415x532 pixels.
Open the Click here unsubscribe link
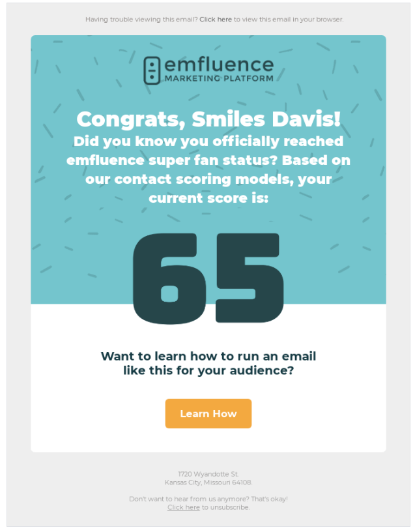pos(184,507)
